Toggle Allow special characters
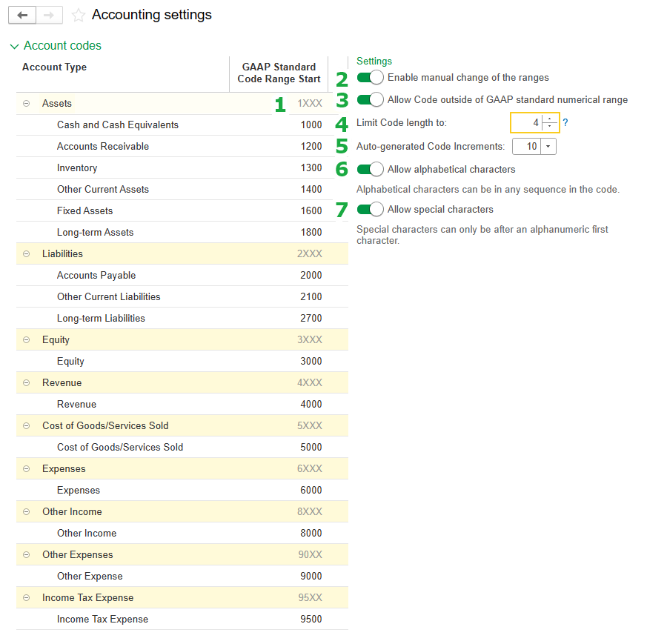 click(x=370, y=209)
